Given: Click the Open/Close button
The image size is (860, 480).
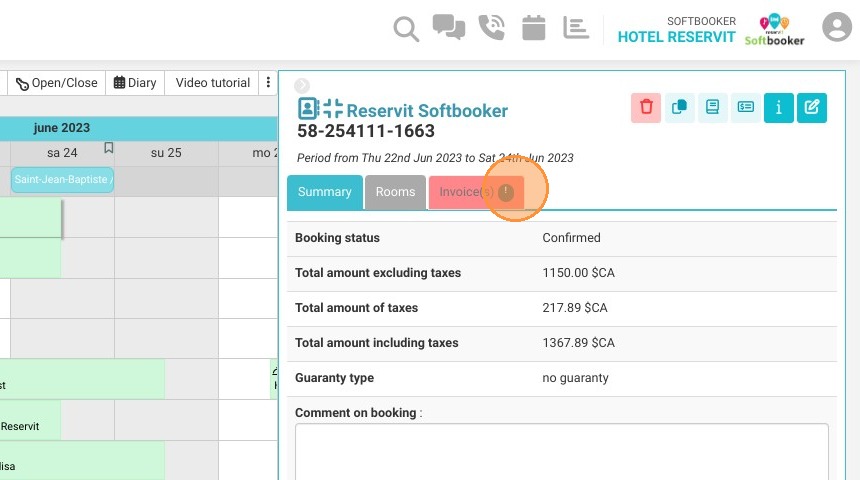Looking at the screenshot, I should [x=56, y=83].
